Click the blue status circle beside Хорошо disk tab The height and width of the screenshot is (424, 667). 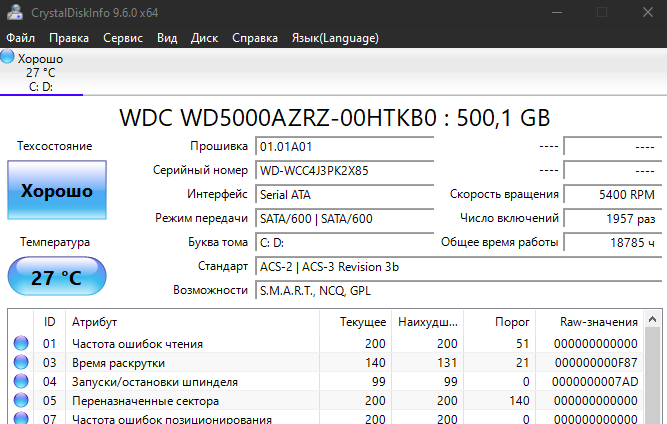[7, 57]
